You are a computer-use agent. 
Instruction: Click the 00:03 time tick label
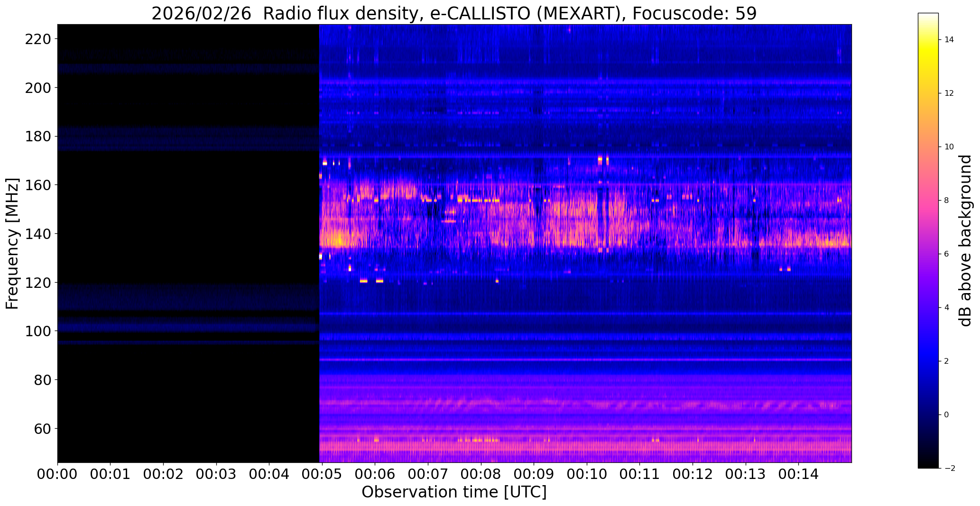point(216,474)
